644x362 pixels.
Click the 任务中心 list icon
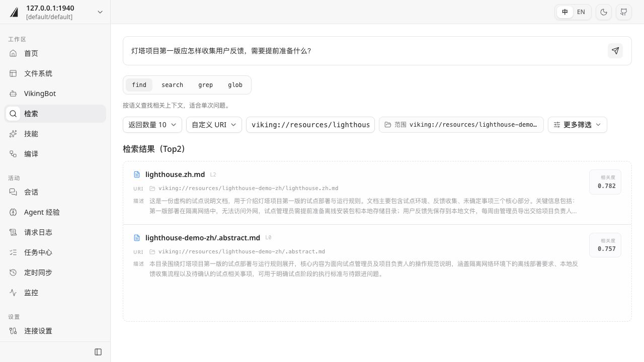(x=14, y=252)
